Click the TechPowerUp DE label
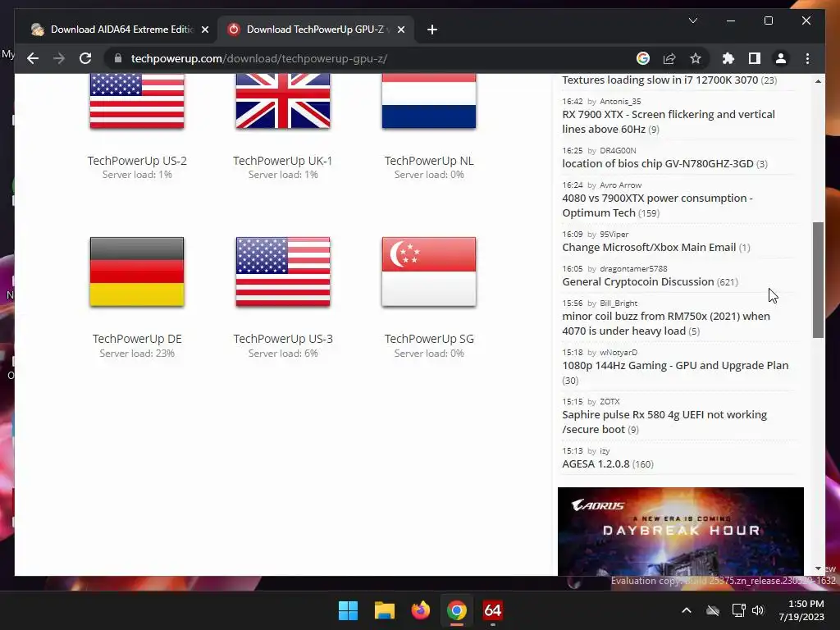Image resolution: width=840 pixels, height=630 pixels. click(x=137, y=339)
